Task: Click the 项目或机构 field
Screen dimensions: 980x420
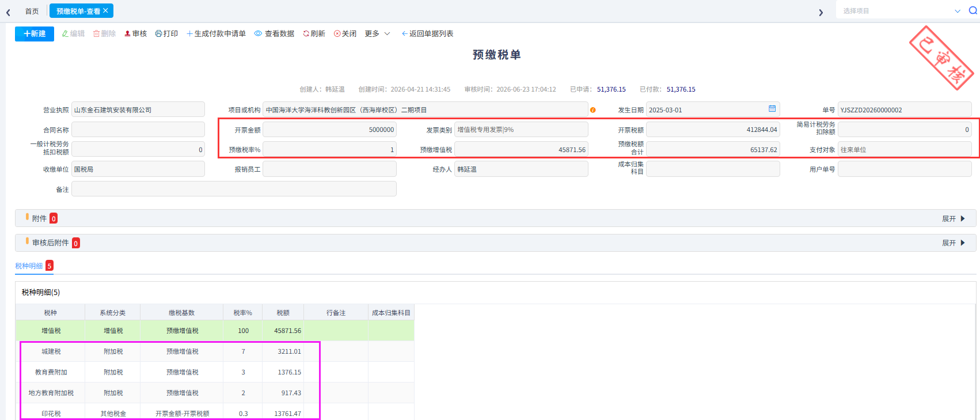Action: click(426, 109)
